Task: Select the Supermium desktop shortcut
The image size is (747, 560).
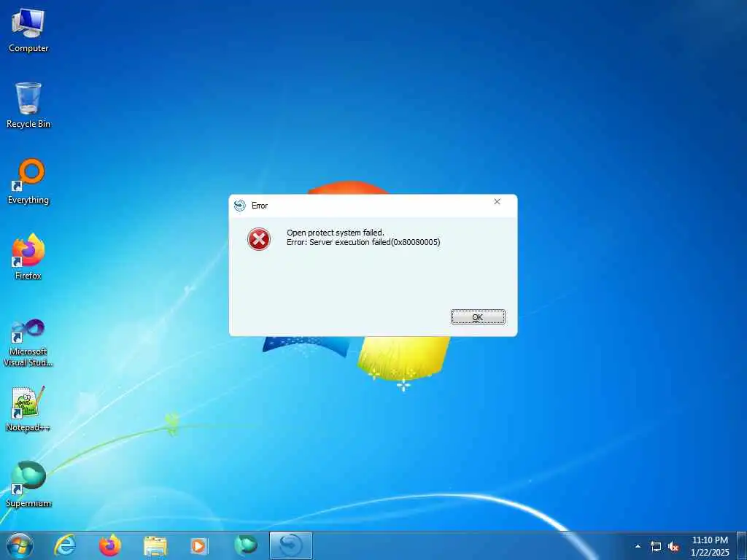Action: click(28, 484)
